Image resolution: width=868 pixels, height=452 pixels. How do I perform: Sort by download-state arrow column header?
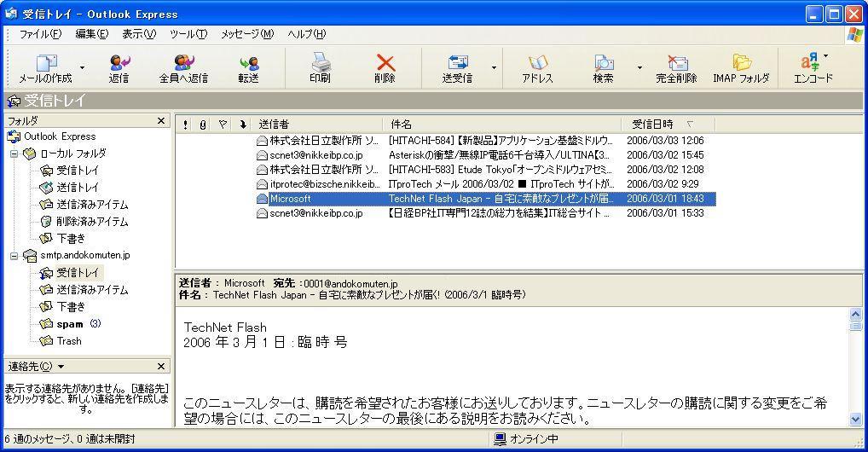click(242, 125)
